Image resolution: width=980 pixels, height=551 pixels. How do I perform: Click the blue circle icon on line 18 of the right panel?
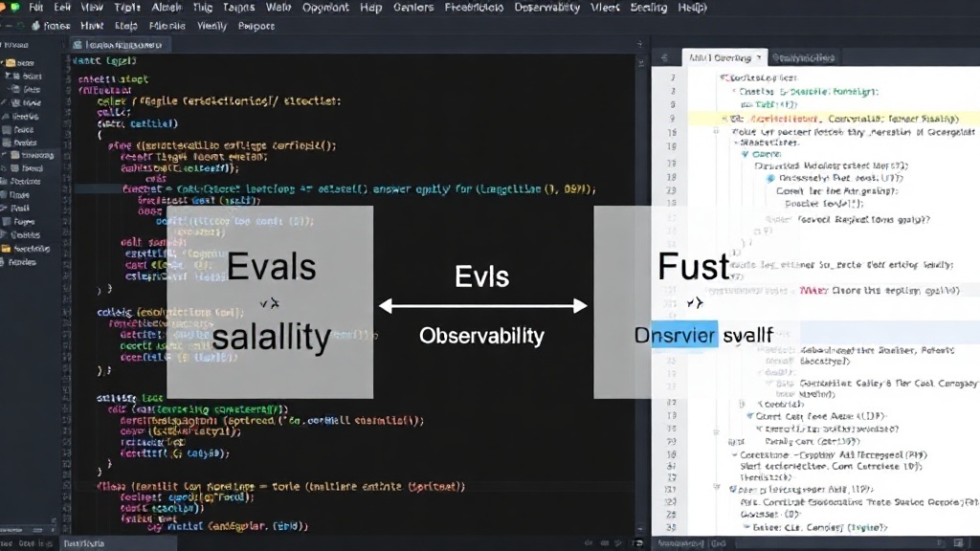click(770, 179)
